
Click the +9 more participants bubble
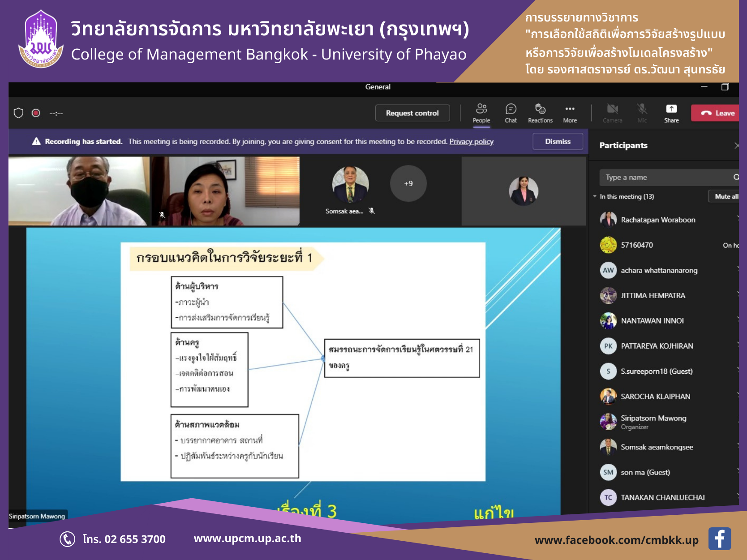point(408,184)
